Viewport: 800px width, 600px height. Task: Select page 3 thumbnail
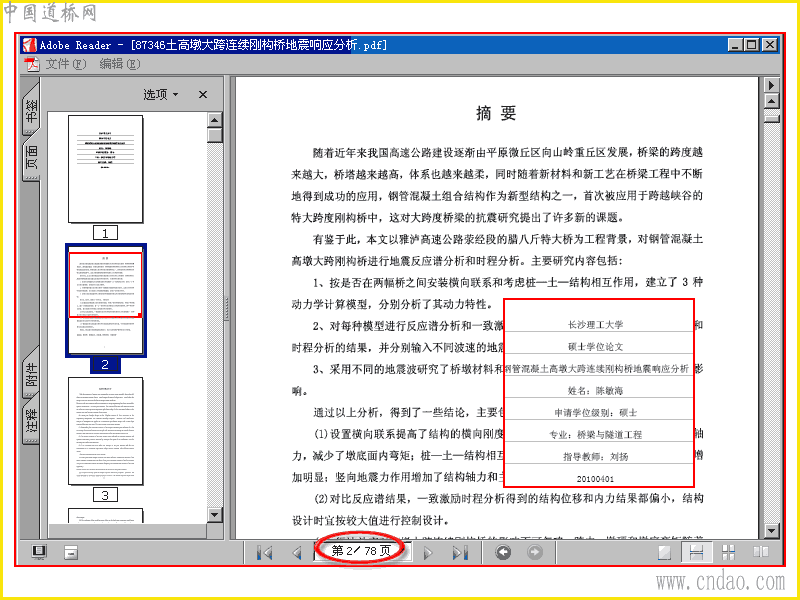tap(106, 431)
